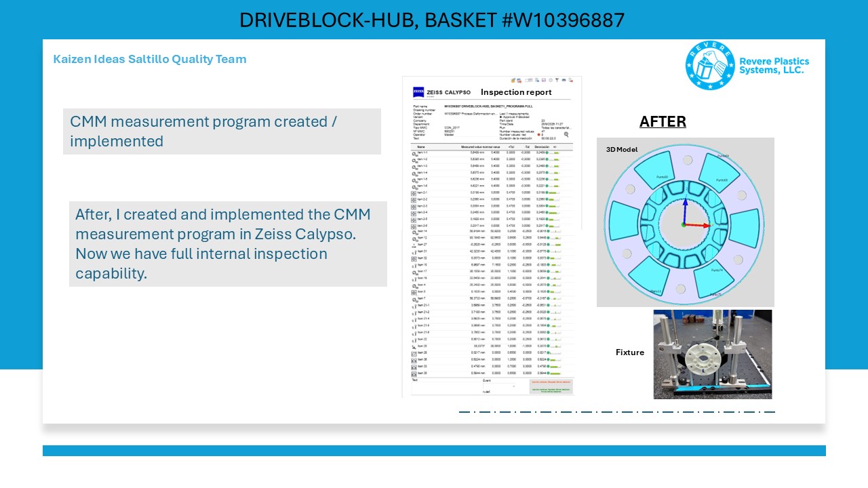Click the Fixture label text
Image resolution: width=868 pixels, height=488 pixels.
[x=630, y=352]
